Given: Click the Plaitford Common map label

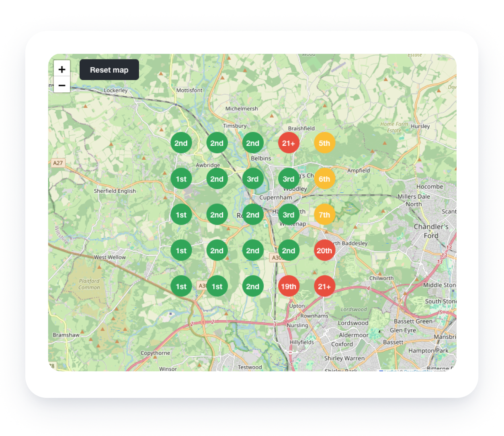Looking at the screenshot, I should [89, 284].
